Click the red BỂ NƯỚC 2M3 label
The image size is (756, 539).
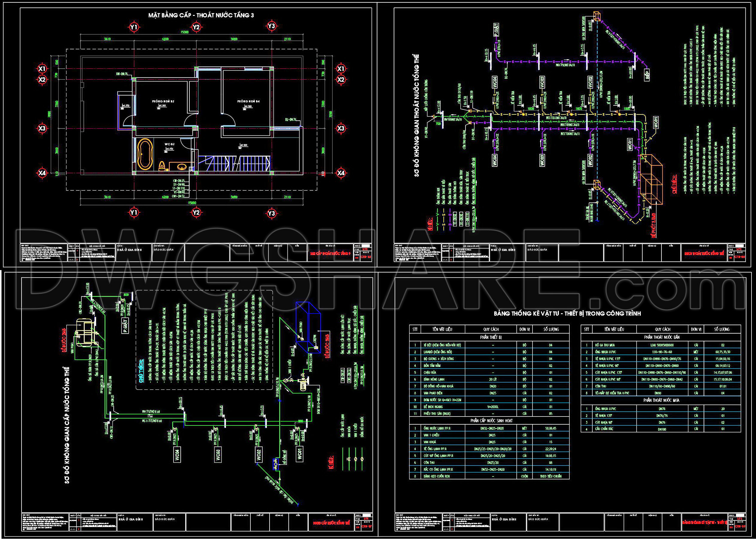64,341
